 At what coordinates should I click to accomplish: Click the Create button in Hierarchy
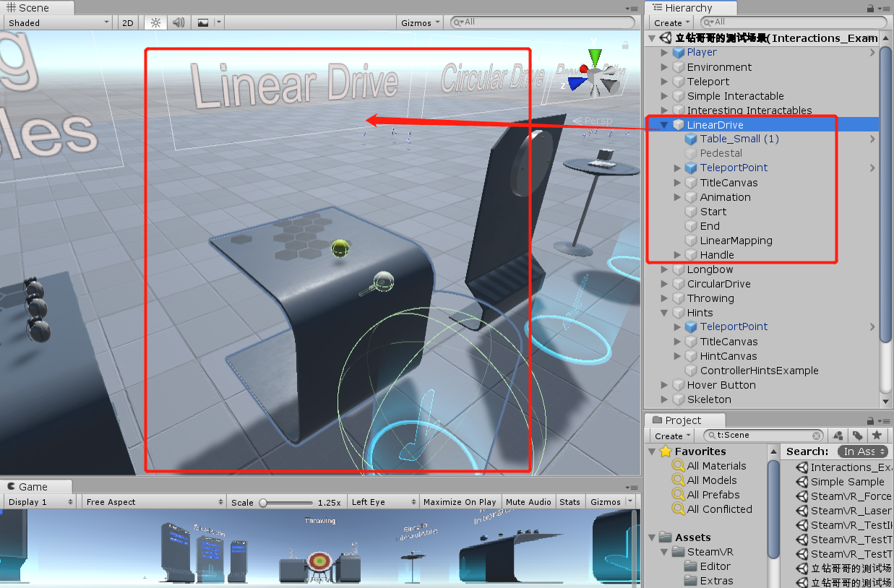[x=669, y=22]
